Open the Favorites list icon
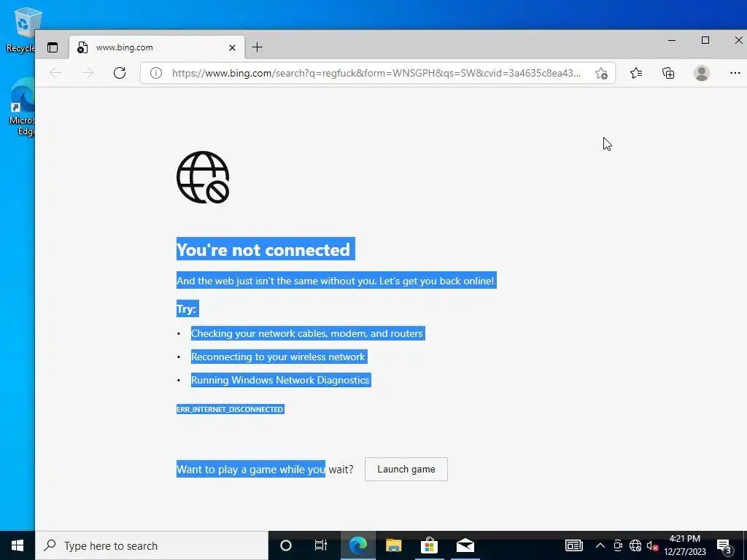 [x=636, y=73]
